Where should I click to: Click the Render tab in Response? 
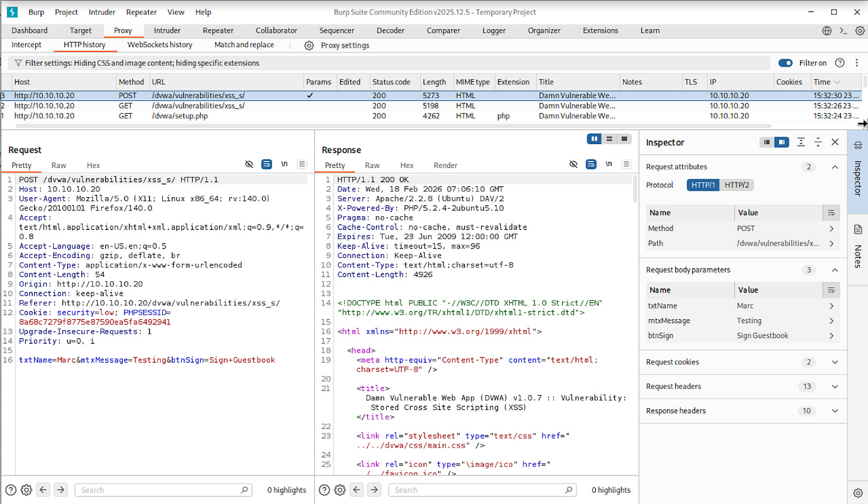[x=445, y=166]
